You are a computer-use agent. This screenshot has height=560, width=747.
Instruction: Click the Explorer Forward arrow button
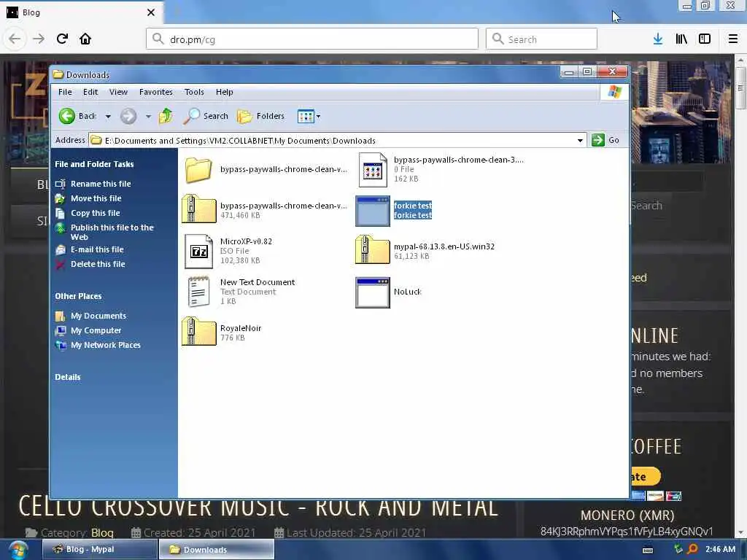click(x=128, y=116)
